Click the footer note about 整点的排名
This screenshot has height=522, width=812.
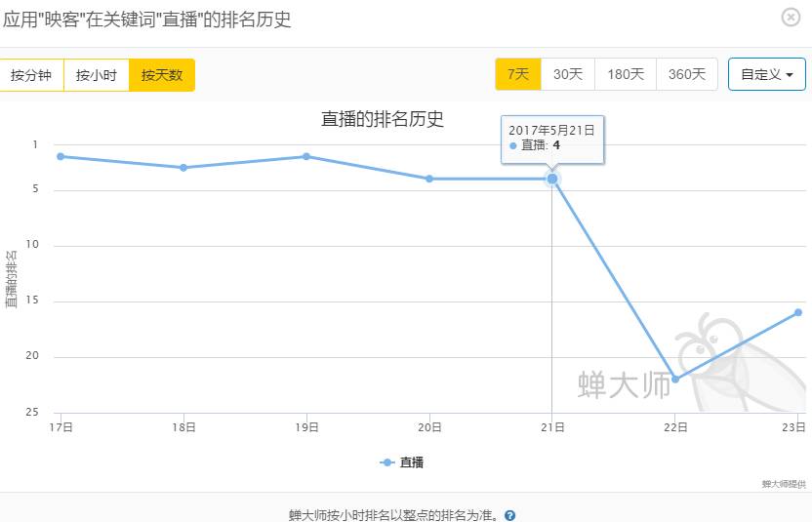coord(395,515)
